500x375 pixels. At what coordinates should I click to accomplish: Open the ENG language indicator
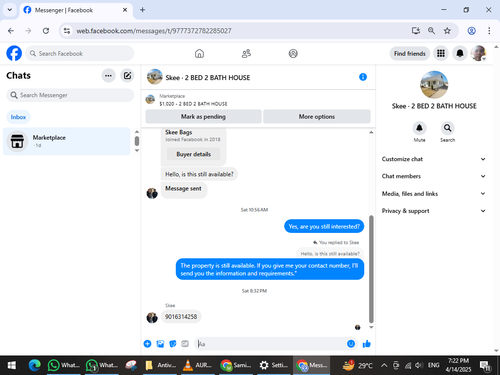click(x=433, y=365)
